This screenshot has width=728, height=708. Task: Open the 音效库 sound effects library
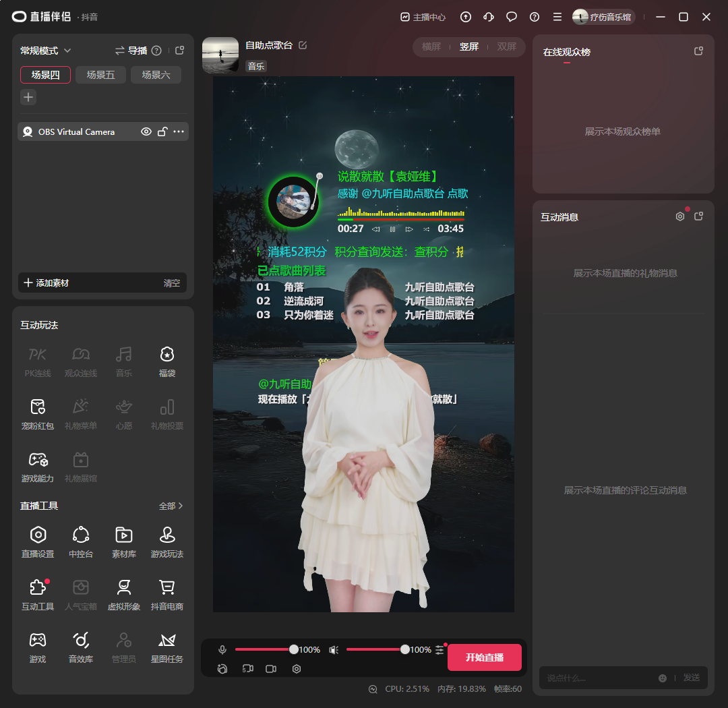tap(81, 647)
